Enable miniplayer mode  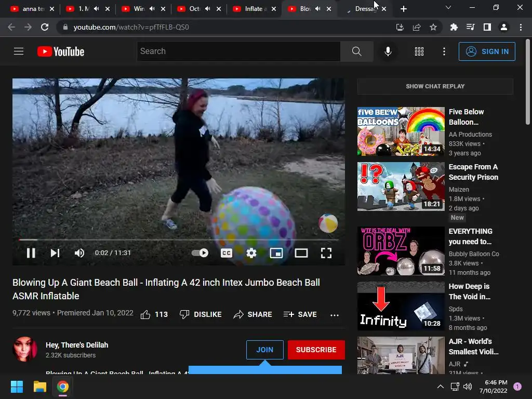tap(276, 253)
